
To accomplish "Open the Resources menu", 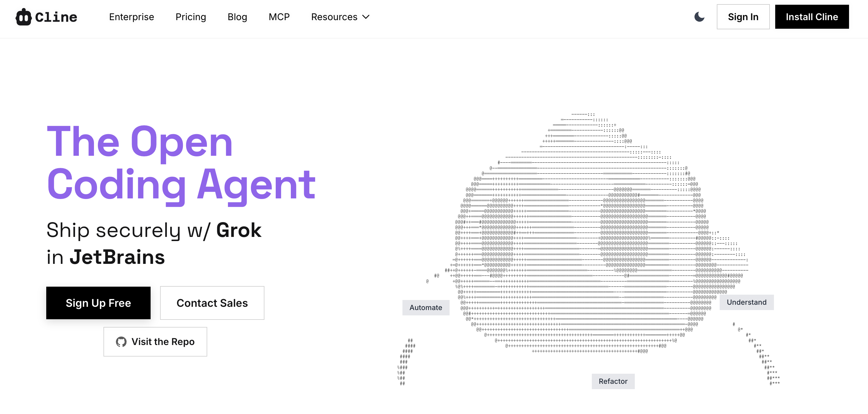I will click(x=334, y=17).
